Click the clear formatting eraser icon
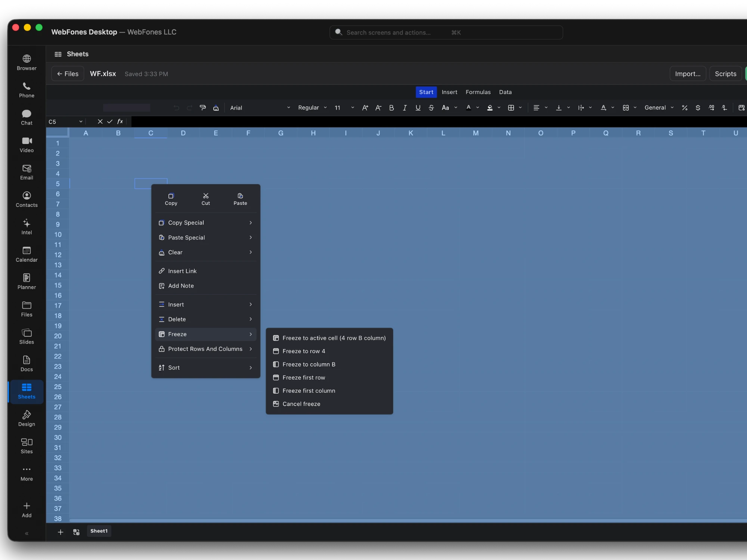Screen dimensions: 747x560 pyautogui.click(x=216, y=108)
